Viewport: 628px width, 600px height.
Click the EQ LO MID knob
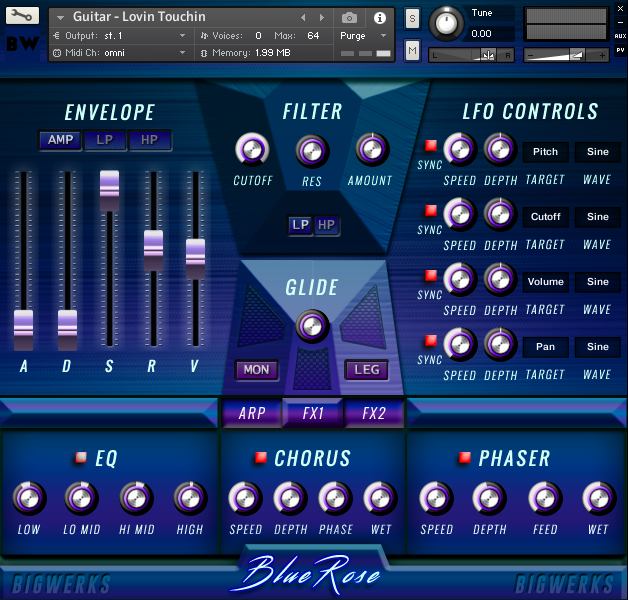pyautogui.click(x=81, y=499)
